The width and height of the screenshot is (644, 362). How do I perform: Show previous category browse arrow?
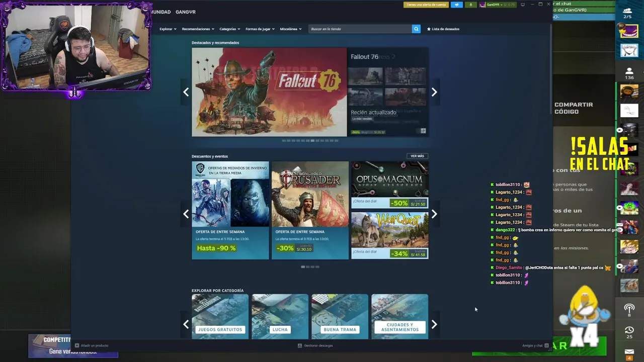tap(186, 324)
